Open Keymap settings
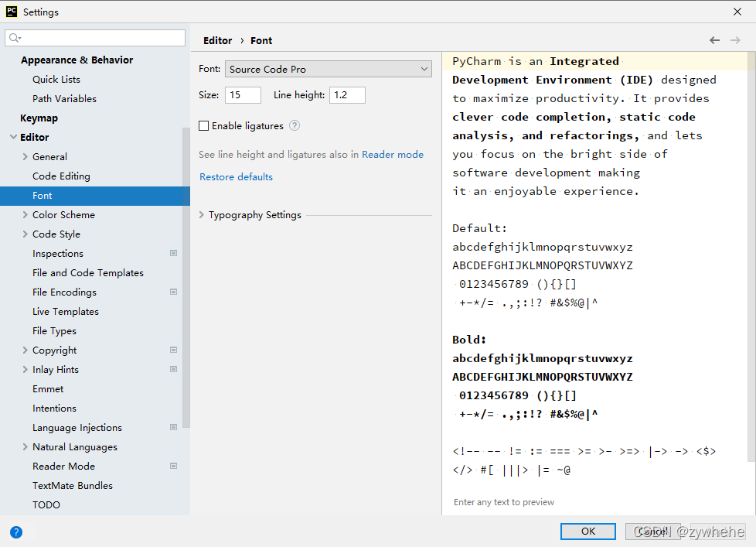Viewport: 756px width, 547px height. (x=39, y=118)
